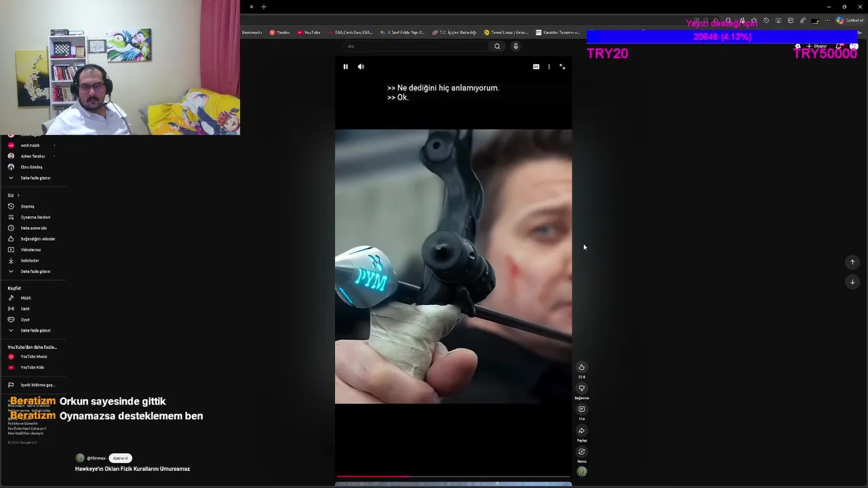
Task: Pause the Shorts video
Action: point(345,66)
